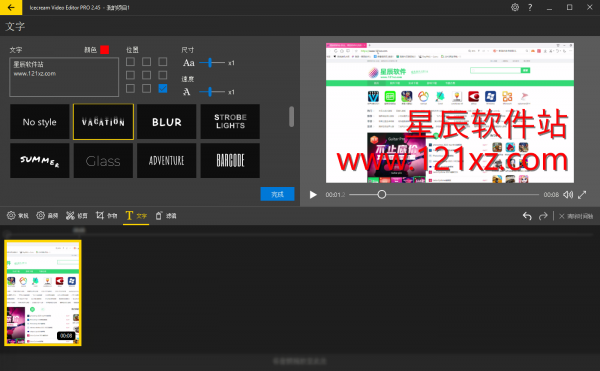This screenshot has height=371, width=600.
Task: Uncheck the bottom-right position checkbox
Action: (163, 88)
